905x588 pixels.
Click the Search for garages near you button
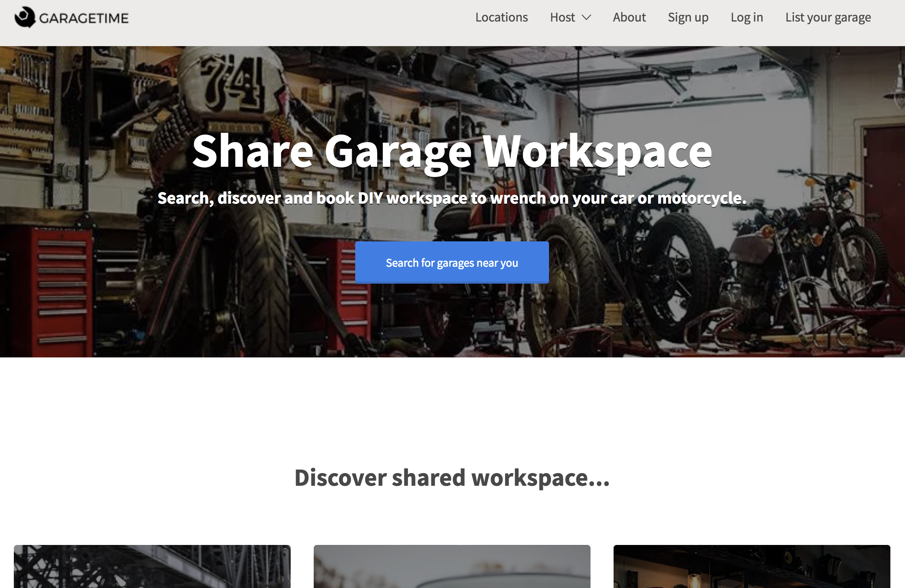[452, 262]
